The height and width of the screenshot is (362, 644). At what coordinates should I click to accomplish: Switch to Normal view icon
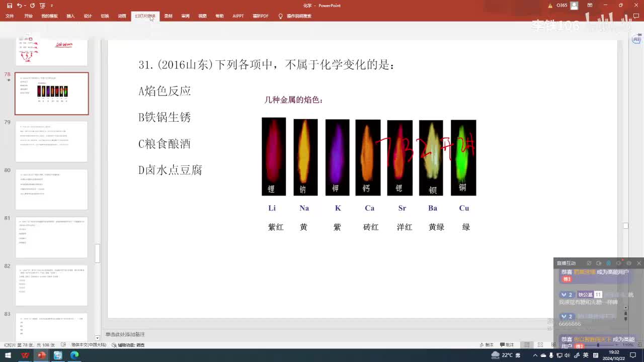point(526,345)
